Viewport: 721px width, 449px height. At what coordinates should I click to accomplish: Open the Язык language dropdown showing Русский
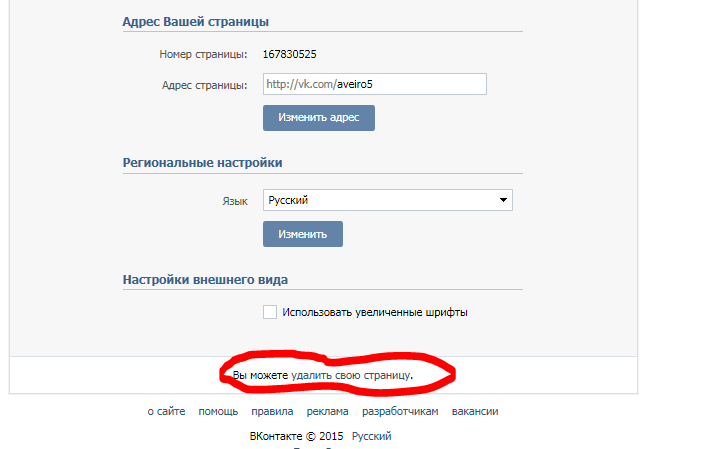(x=388, y=200)
